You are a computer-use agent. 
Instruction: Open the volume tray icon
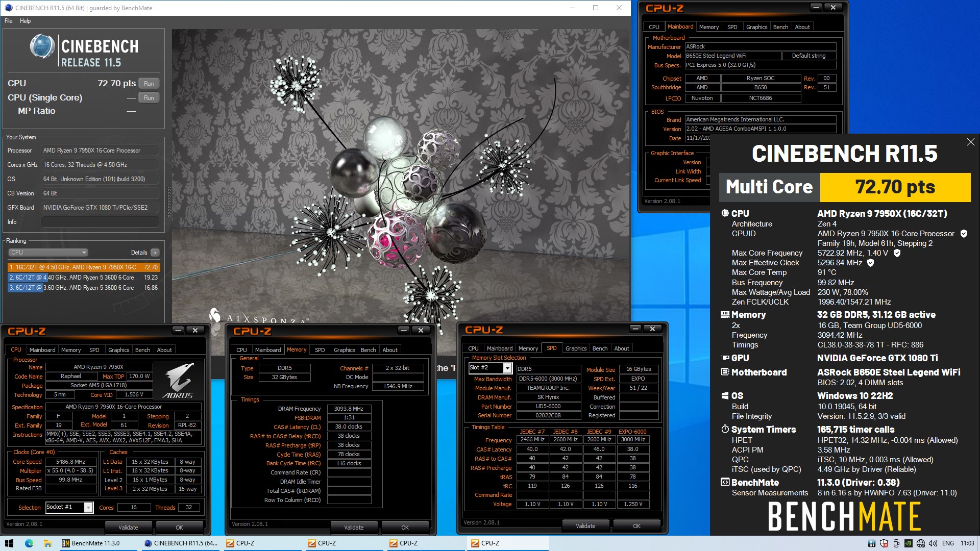pos(933,543)
